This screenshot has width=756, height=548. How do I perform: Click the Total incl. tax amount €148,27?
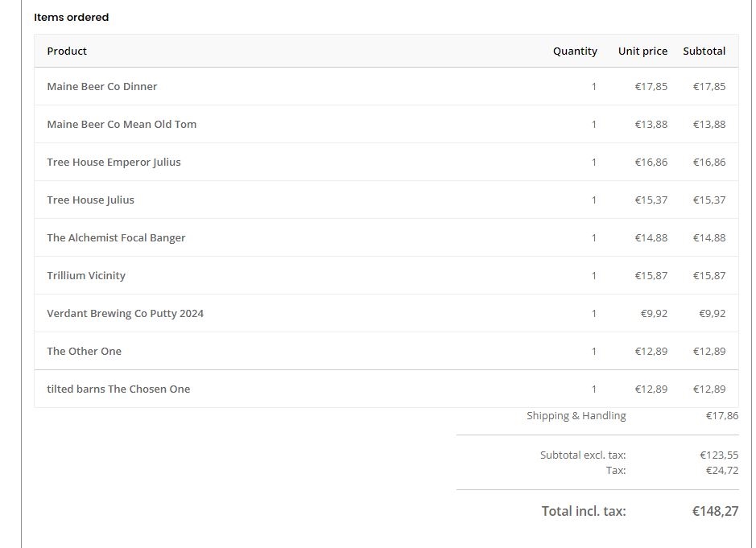tap(715, 511)
